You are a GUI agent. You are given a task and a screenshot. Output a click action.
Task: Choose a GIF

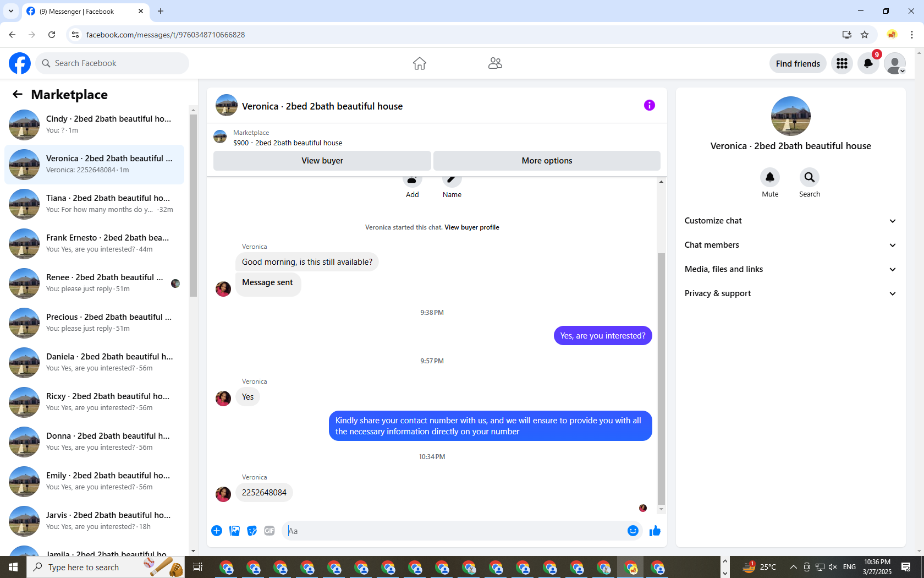click(269, 531)
